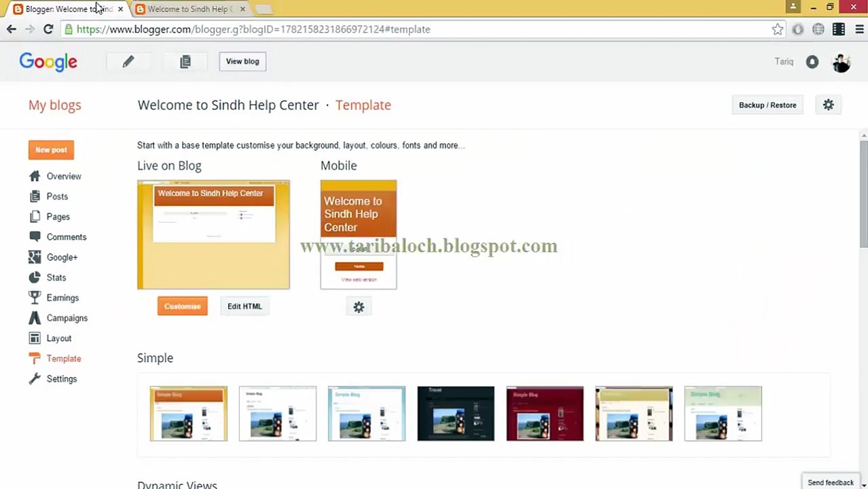This screenshot has height=489, width=868.
Task: Click the Overview home icon
Action: pos(35,176)
